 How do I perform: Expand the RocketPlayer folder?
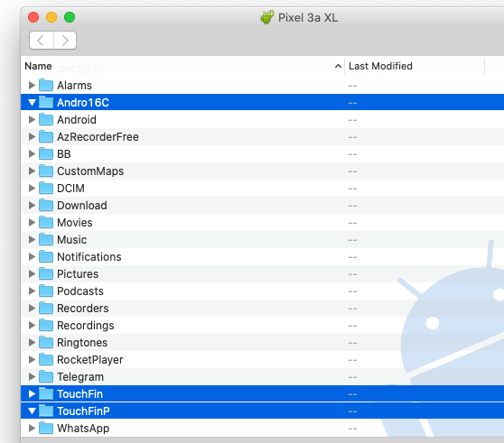(x=32, y=359)
